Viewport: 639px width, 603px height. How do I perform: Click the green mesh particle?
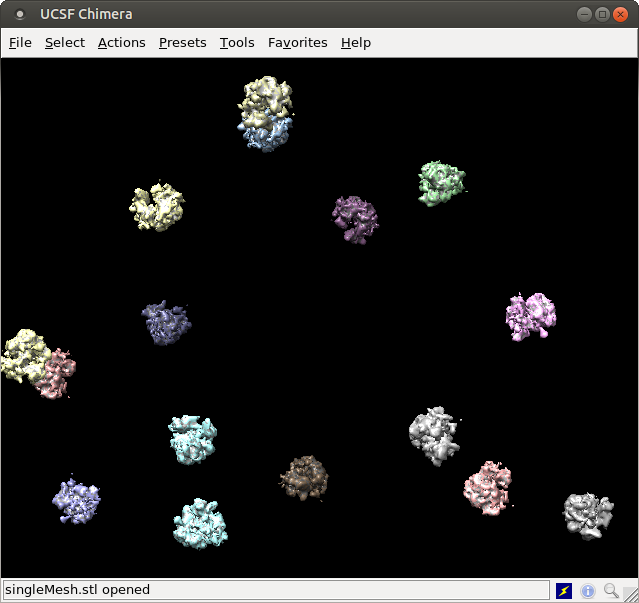click(442, 183)
